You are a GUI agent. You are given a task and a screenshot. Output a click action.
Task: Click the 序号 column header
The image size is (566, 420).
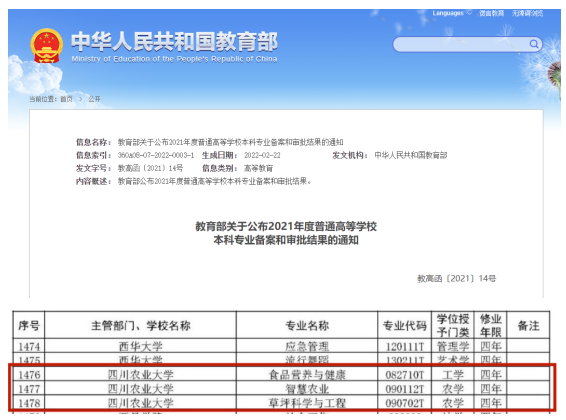[29, 325]
